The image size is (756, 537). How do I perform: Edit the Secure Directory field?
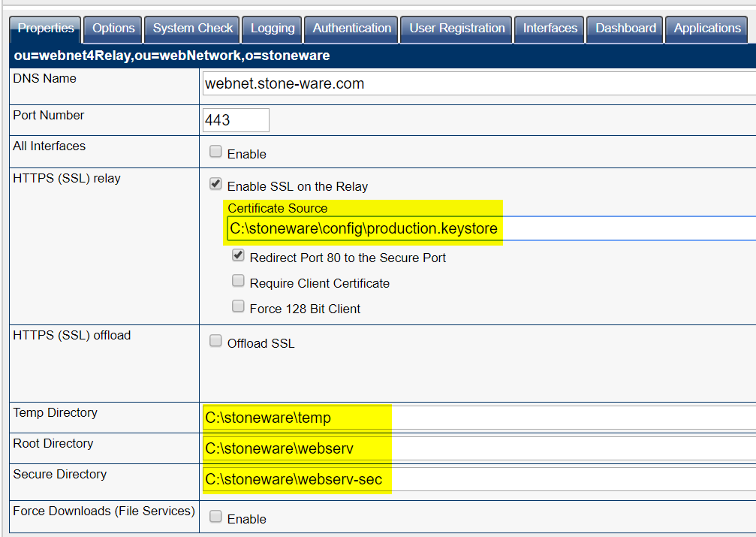click(479, 479)
